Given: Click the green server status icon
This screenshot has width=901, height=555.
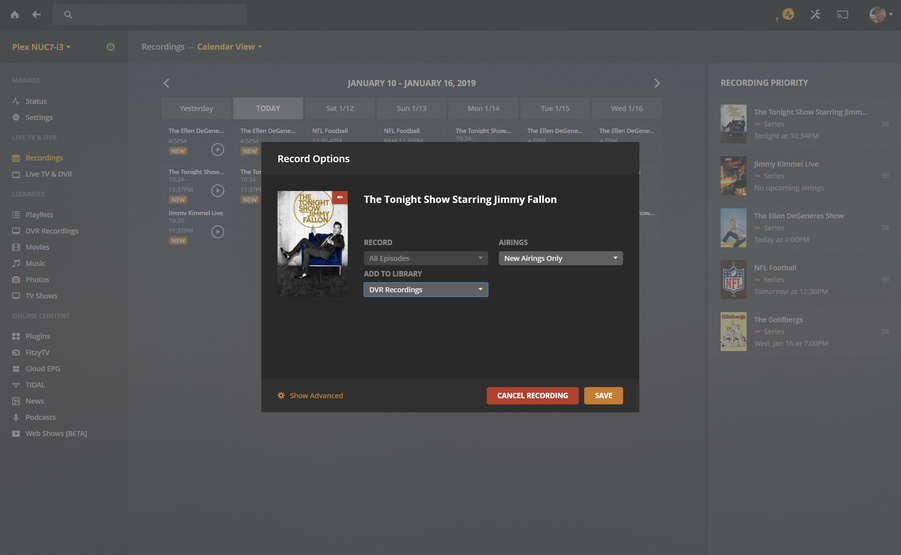Looking at the screenshot, I should [110, 47].
